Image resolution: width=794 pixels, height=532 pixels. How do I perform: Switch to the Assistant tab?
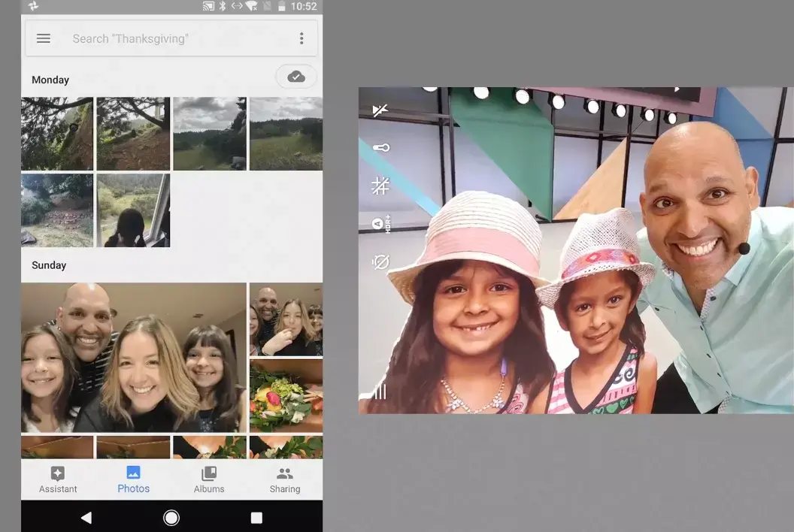click(x=58, y=480)
